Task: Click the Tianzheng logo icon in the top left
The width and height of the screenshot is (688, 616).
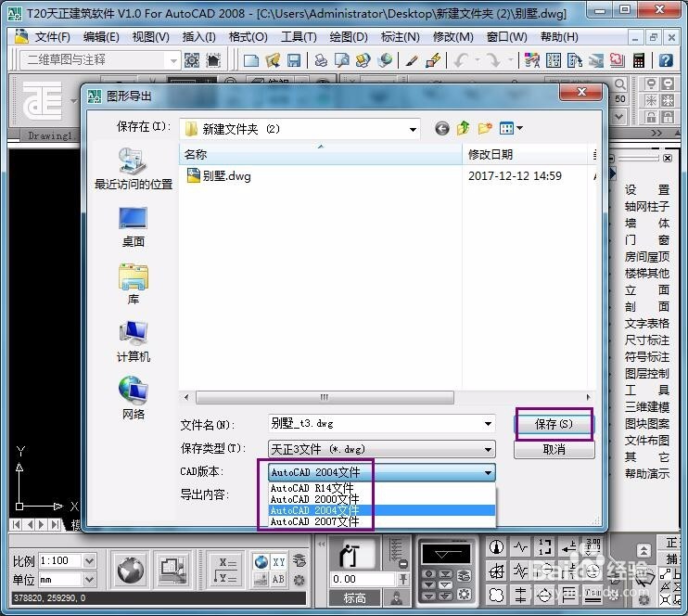Action: 42,100
